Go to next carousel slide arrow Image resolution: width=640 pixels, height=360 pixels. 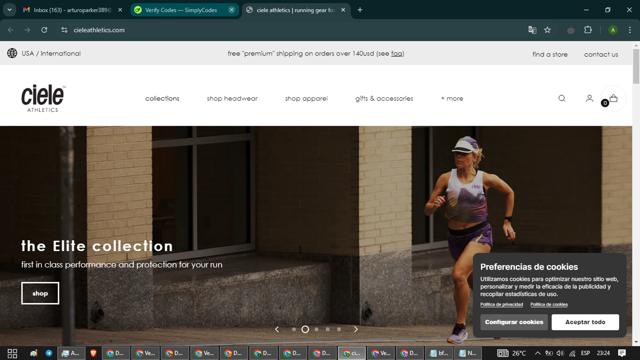pos(356,329)
